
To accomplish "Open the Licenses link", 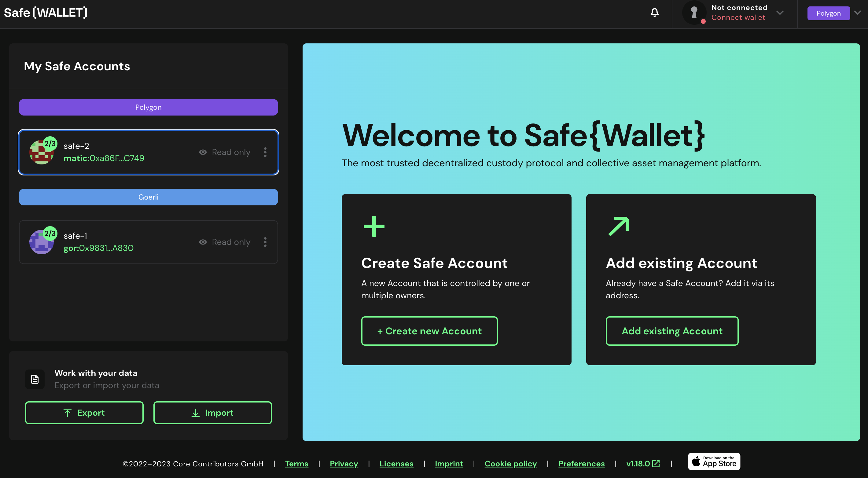I will (x=396, y=464).
